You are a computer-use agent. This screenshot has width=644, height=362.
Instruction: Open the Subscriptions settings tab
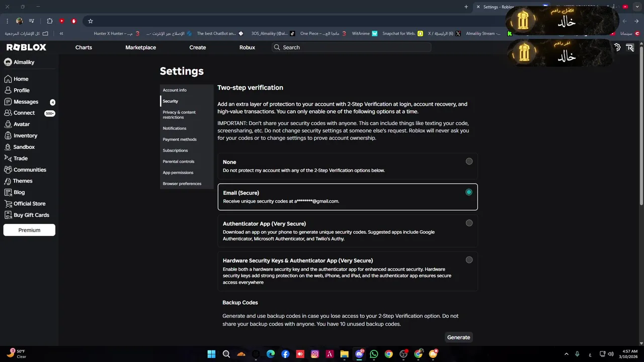(x=187, y=150)
